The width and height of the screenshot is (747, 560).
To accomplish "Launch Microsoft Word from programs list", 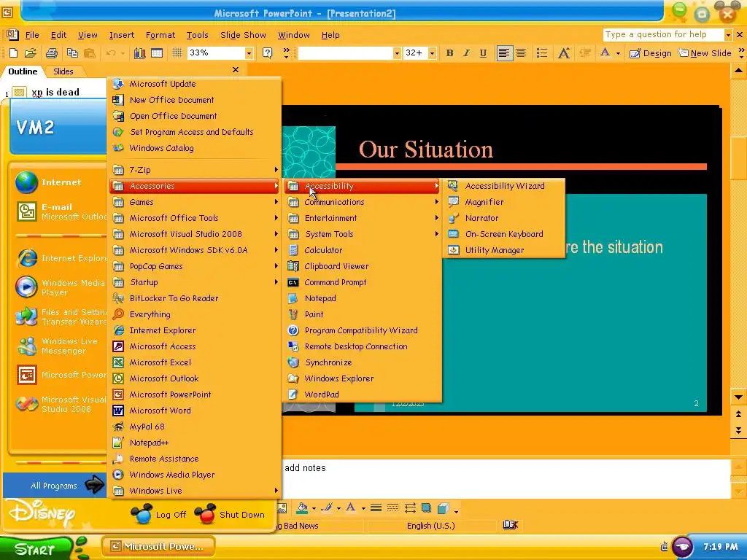I will click(x=195, y=411).
